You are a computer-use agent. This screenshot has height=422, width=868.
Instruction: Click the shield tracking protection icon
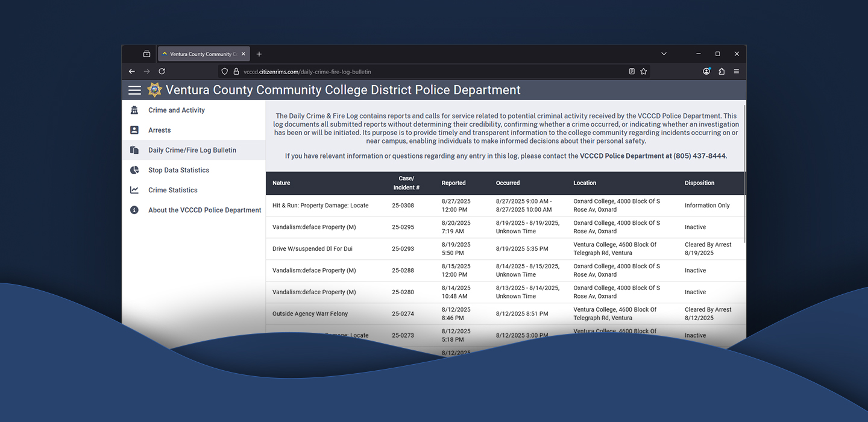coord(225,71)
